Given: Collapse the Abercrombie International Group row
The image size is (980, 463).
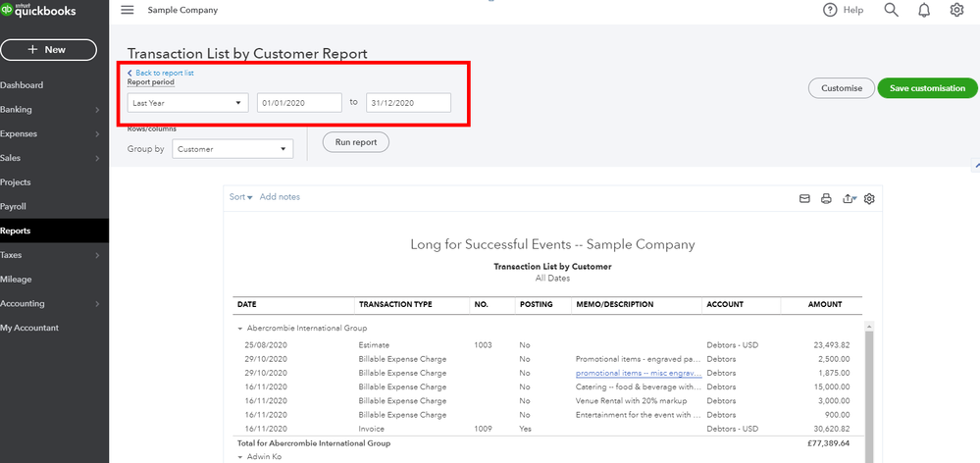Looking at the screenshot, I should (240, 328).
